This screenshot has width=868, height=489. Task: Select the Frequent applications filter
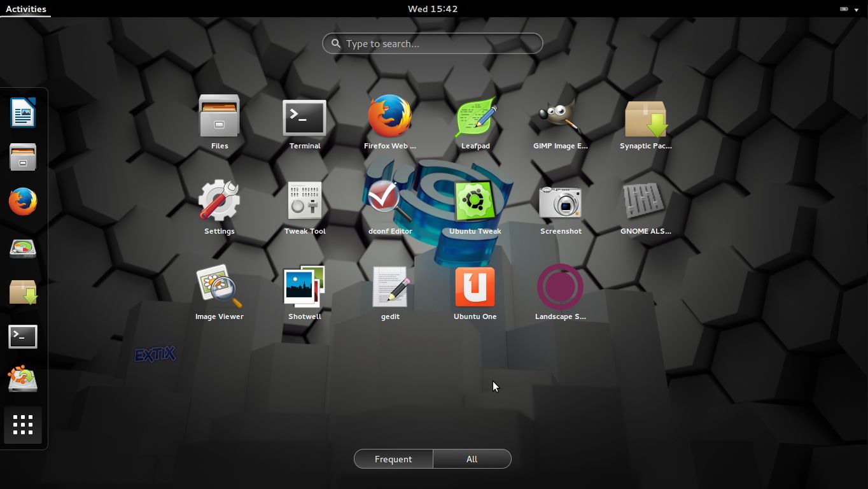click(393, 458)
